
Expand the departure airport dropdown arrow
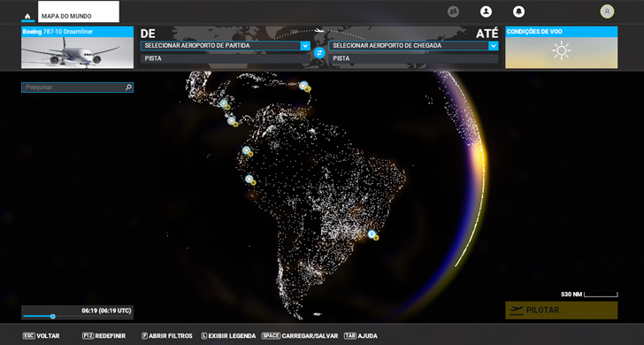coord(305,46)
